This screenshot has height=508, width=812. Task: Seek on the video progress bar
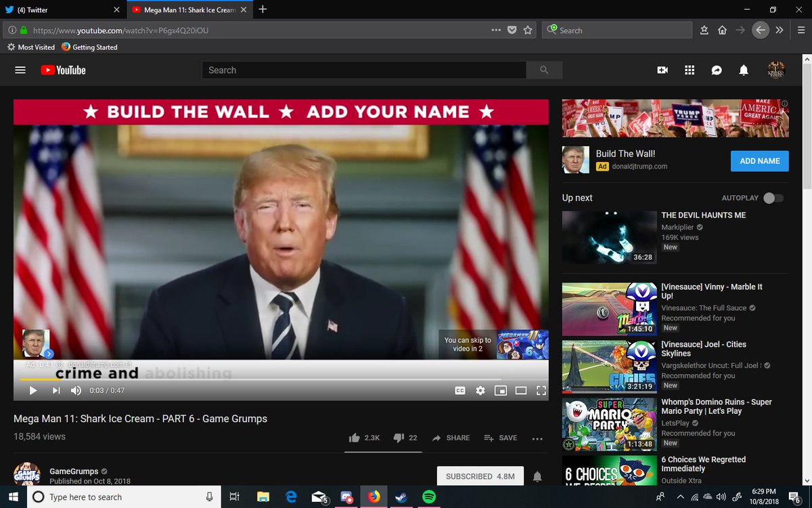click(x=281, y=379)
